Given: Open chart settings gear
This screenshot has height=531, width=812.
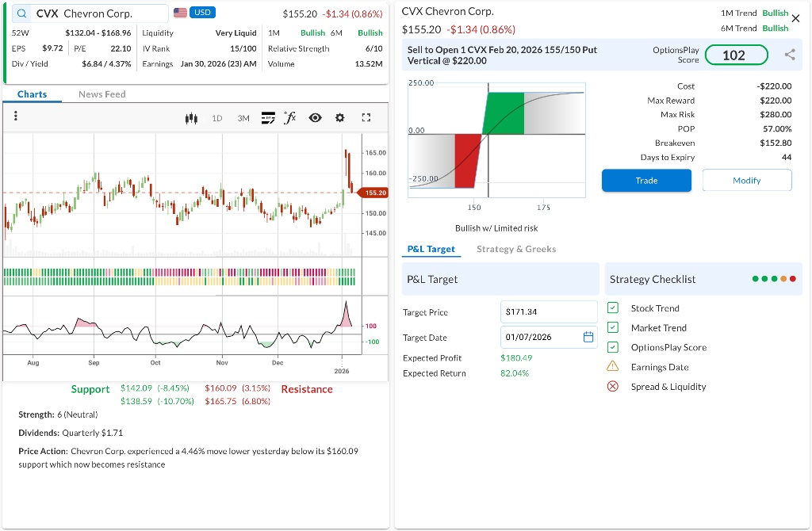Looking at the screenshot, I should point(340,118).
